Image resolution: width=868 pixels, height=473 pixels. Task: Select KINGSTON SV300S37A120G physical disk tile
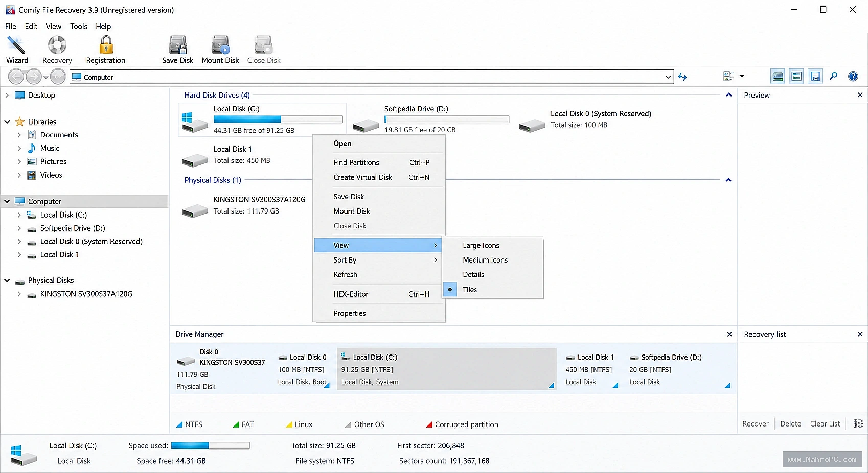[x=244, y=205]
